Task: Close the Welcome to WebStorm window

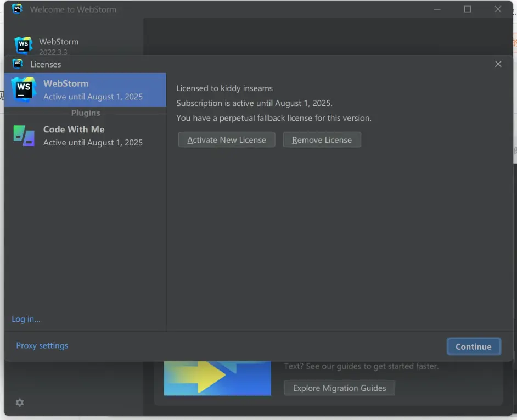Action: [x=498, y=9]
